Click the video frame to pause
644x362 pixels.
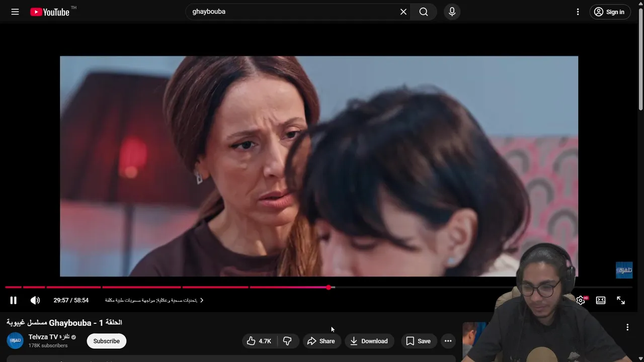[319, 166]
